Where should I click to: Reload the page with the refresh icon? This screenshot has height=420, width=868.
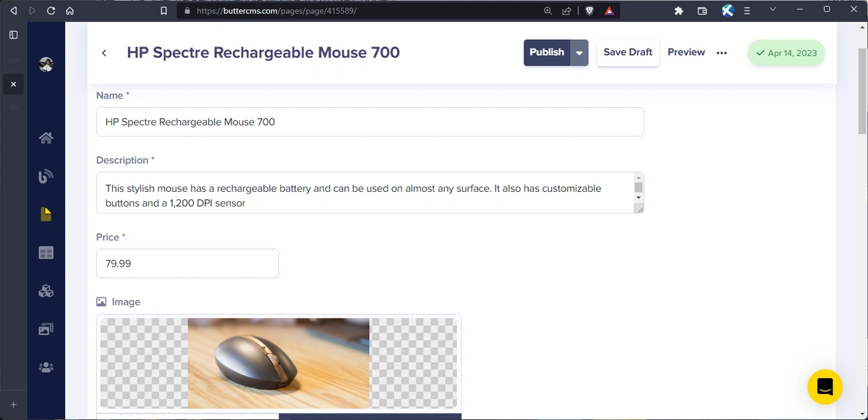point(51,11)
